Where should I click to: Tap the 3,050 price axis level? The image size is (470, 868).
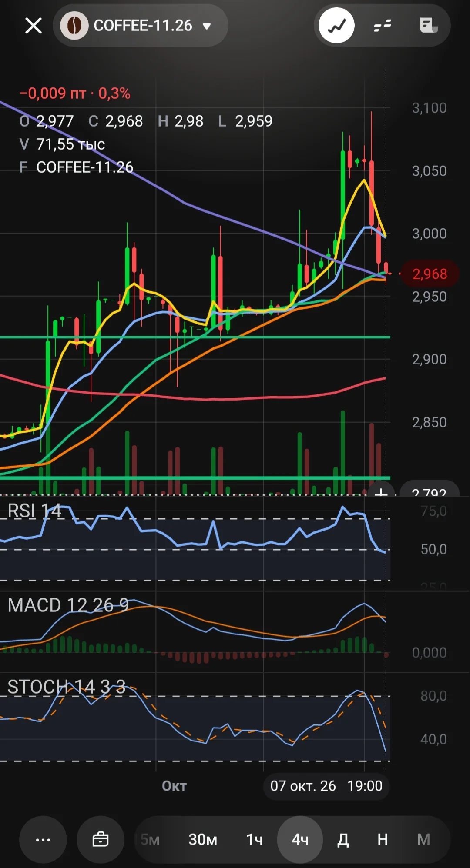click(430, 171)
